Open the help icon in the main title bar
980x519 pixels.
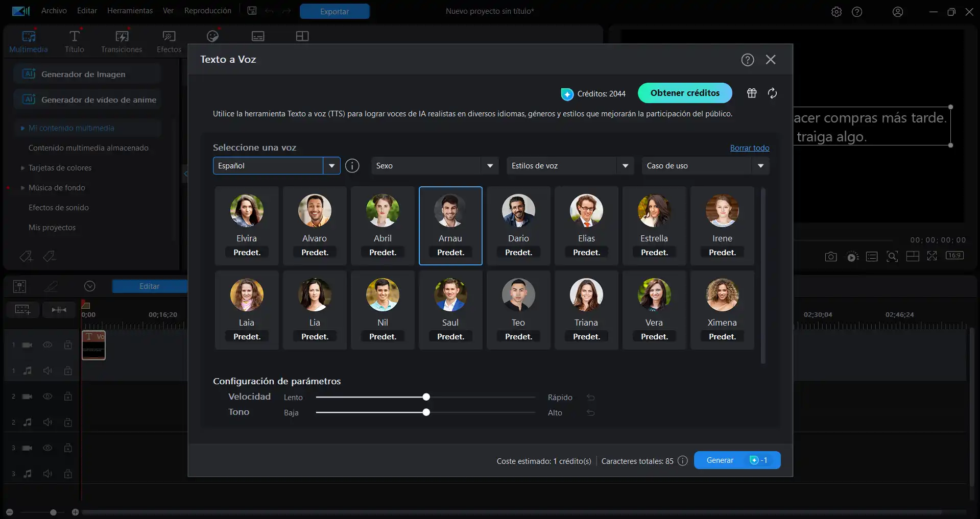(857, 12)
